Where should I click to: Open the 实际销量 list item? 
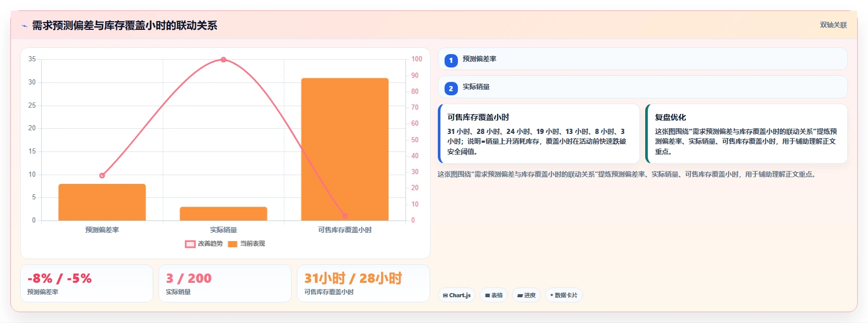point(642,87)
